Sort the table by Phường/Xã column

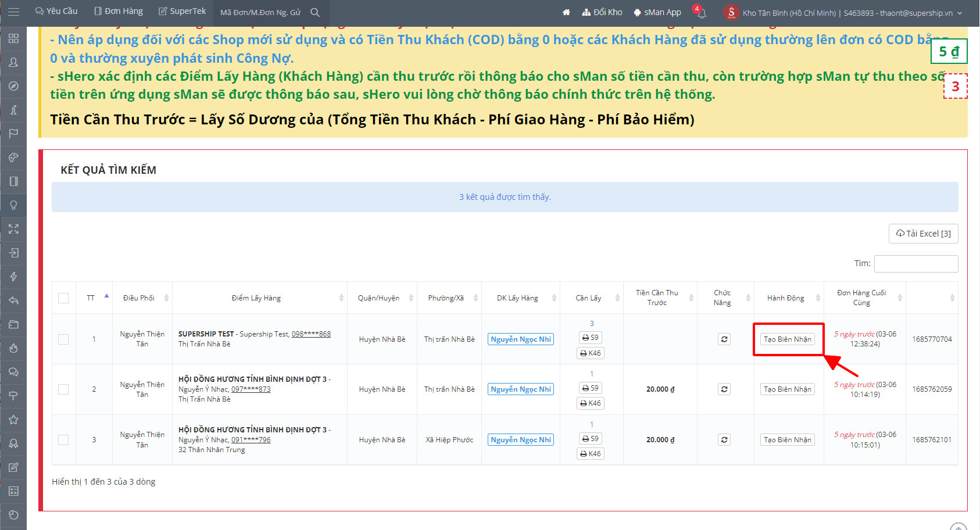coord(449,298)
